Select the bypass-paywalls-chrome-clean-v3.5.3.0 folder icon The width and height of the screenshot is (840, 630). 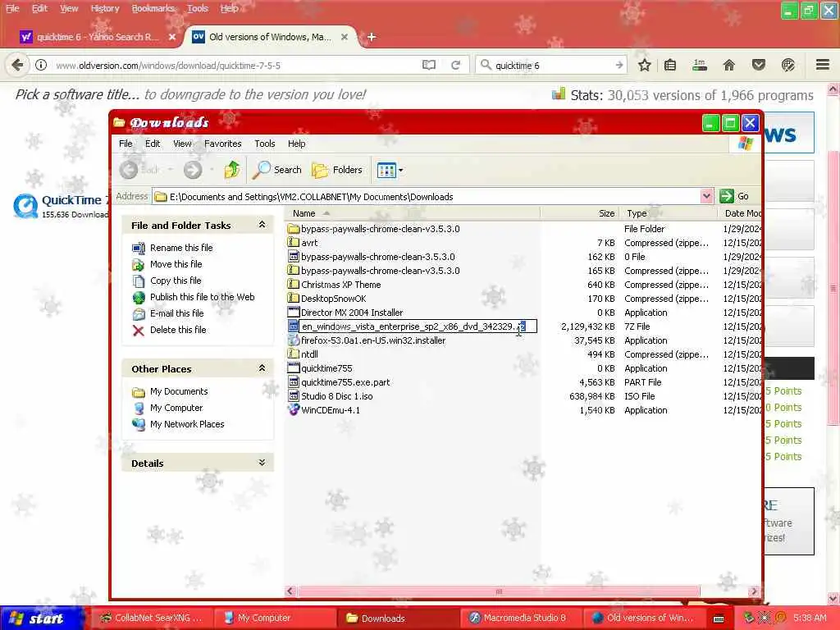293,229
